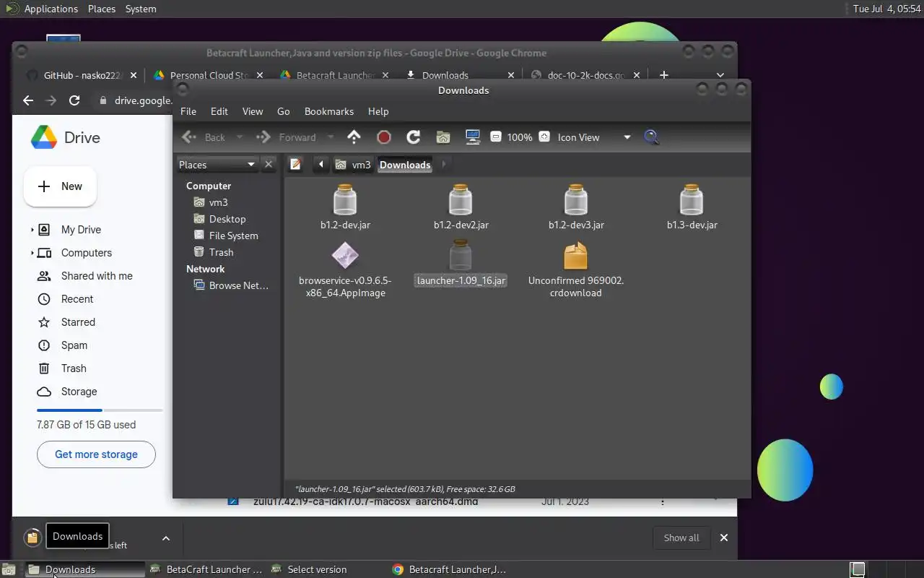Click Show all in Chrome downloads bar
924x578 pixels.
pos(681,538)
